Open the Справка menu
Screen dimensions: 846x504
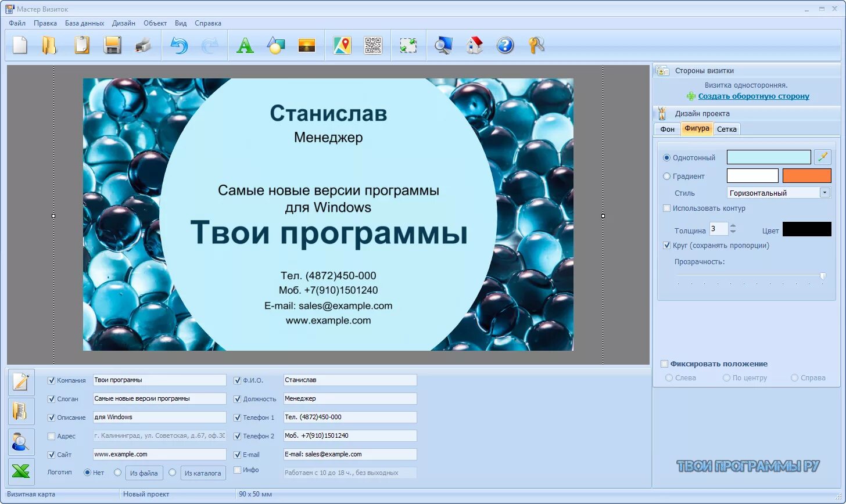(208, 23)
